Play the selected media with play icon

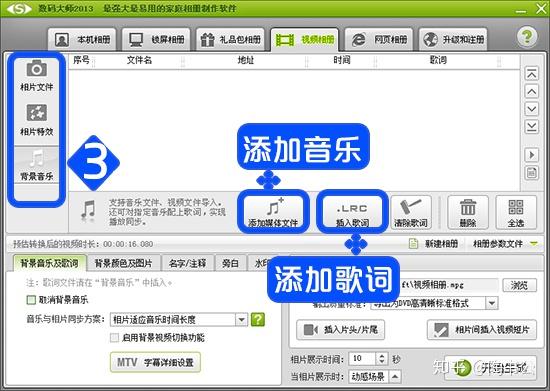click(x=532, y=155)
